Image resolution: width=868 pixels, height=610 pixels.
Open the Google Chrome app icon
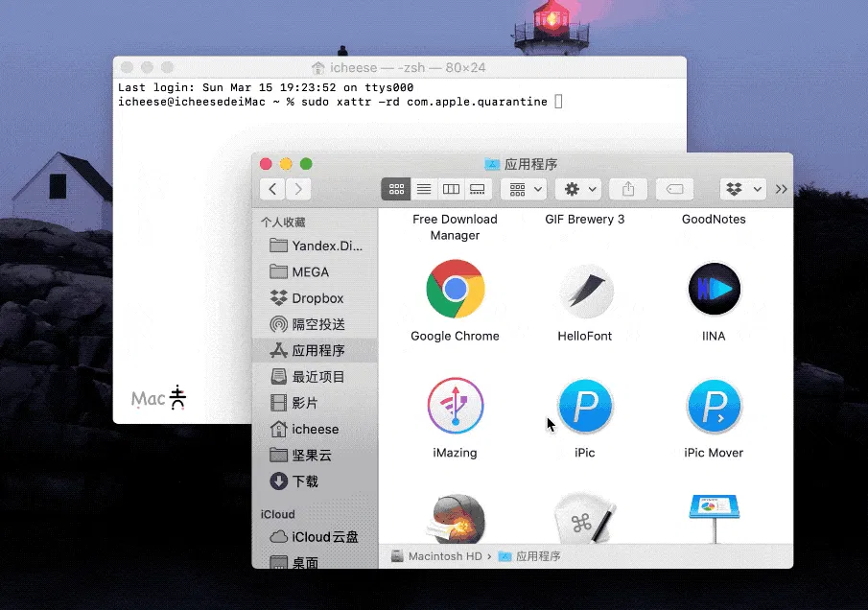click(x=455, y=290)
